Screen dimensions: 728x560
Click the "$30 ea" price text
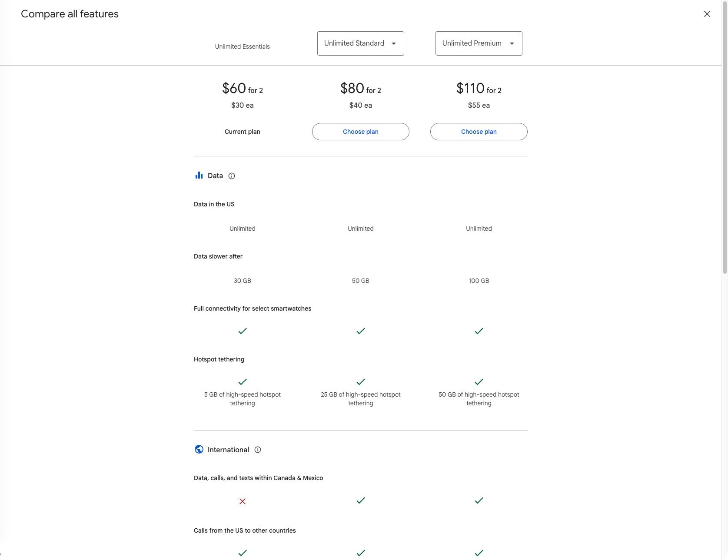pos(243,105)
